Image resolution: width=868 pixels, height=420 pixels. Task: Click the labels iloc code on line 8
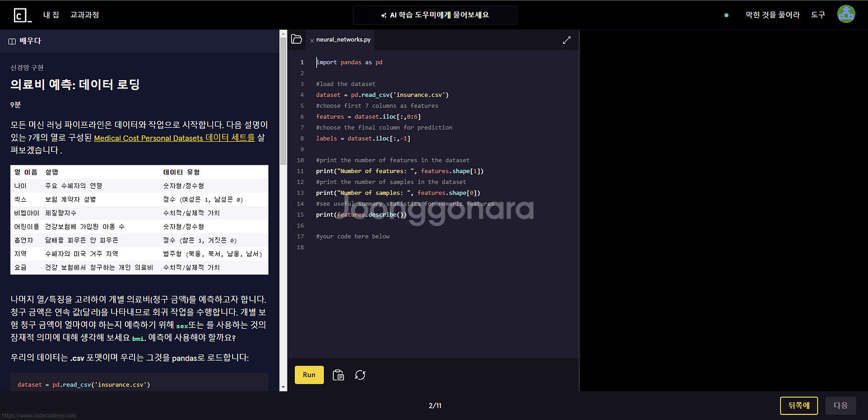363,138
